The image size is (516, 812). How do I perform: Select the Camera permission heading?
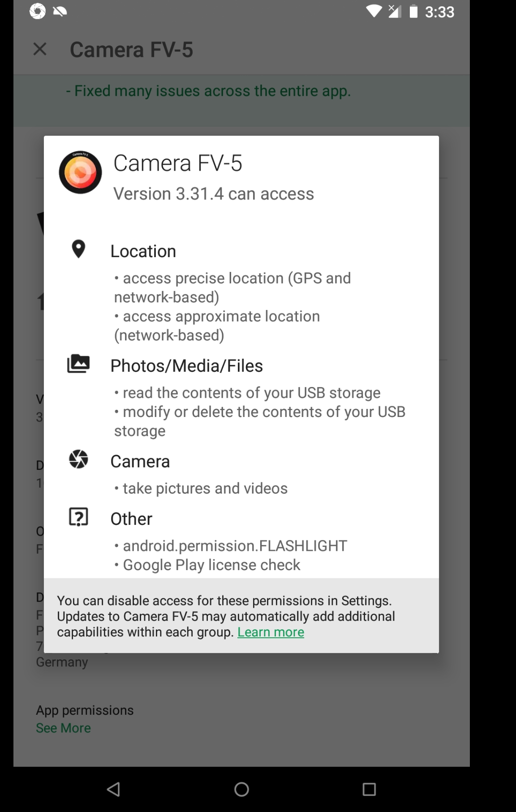point(140,461)
